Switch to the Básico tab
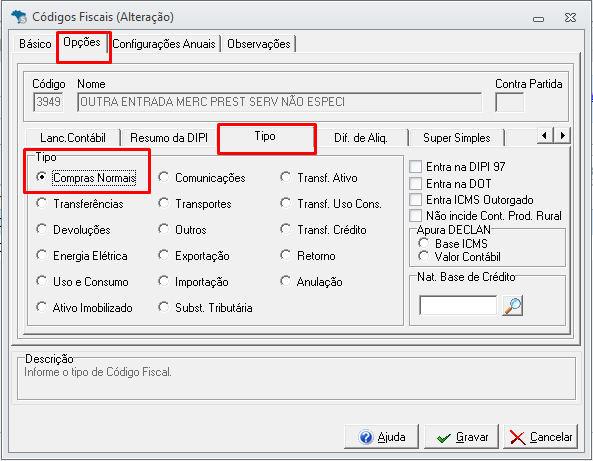 (x=35, y=44)
